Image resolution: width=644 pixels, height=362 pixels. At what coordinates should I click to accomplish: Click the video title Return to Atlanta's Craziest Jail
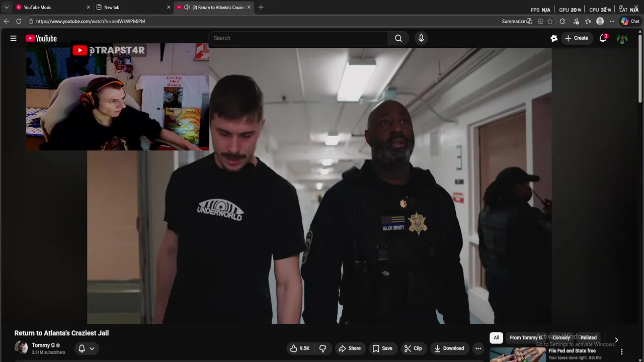(x=61, y=333)
